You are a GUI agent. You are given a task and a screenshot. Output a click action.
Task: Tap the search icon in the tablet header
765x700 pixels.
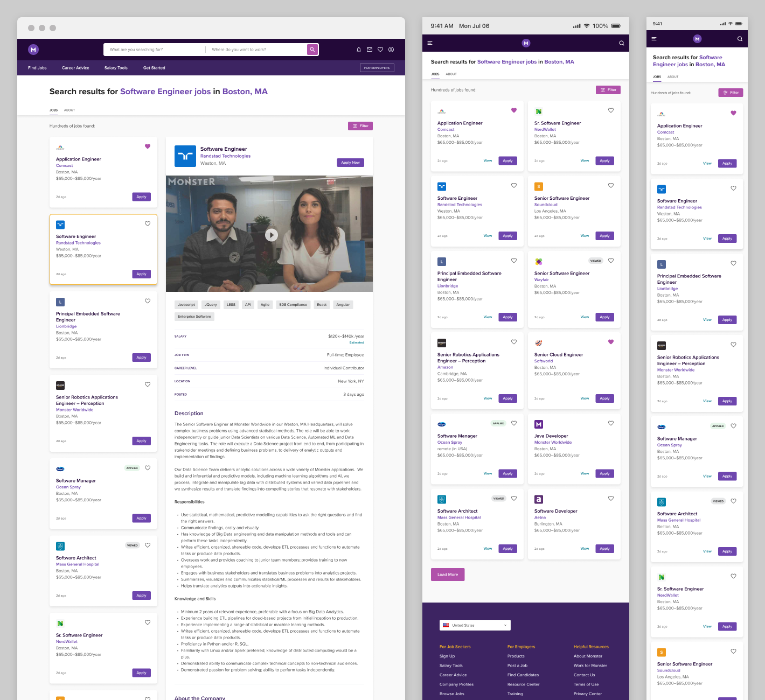tap(621, 43)
